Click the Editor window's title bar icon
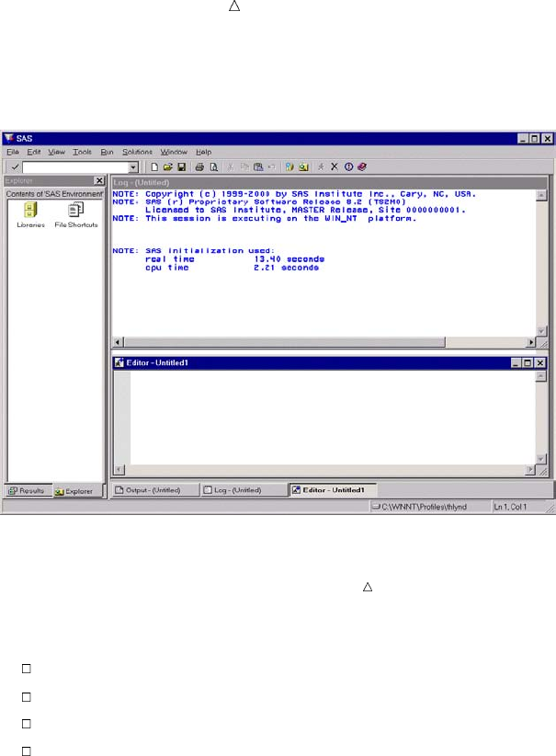 coord(119,362)
